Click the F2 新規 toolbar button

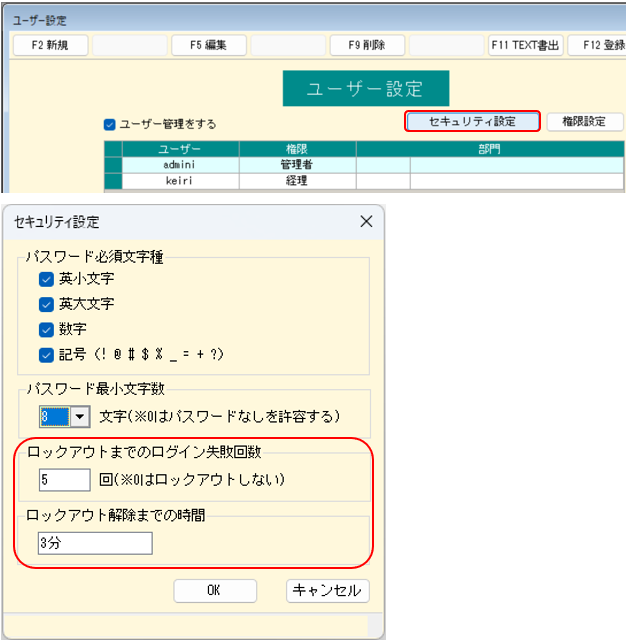pos(50,45)
